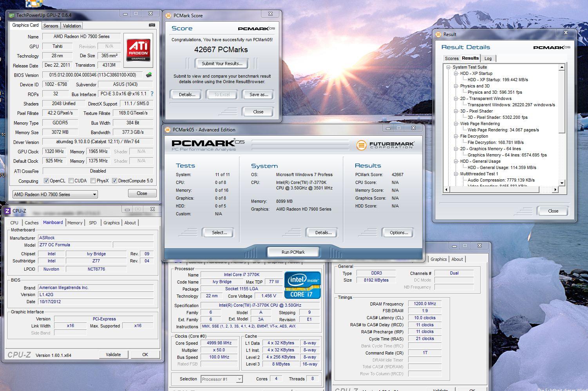This screenshot has height=391, width=588.
Task: Click Details... under System in PCMark05
Action: (x=323, y=233)
